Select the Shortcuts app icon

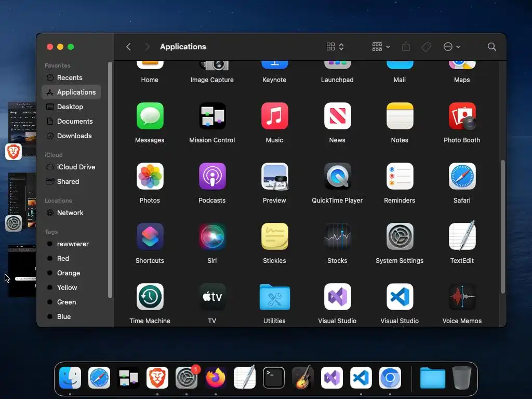click(x=150, y=236)
